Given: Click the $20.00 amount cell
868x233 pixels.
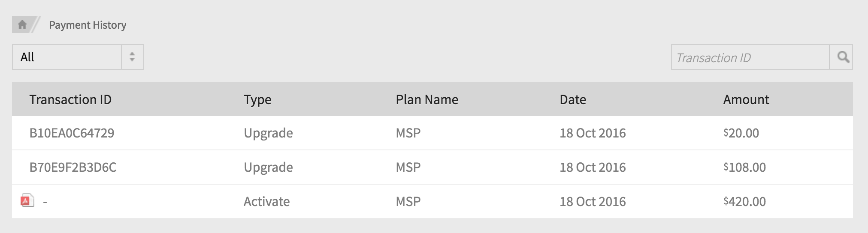Looking at the screenshot, I should point(741,133).
